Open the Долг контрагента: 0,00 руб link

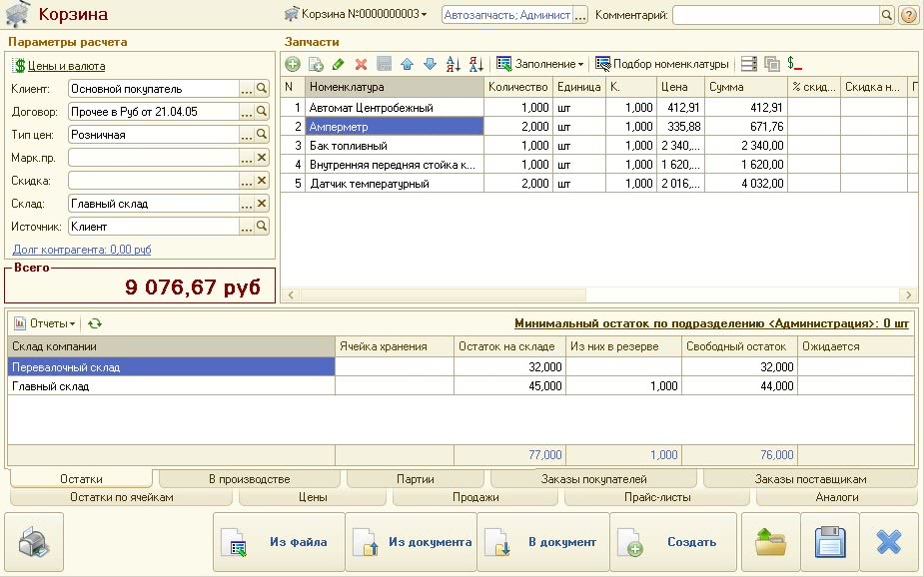coord(82,250)
